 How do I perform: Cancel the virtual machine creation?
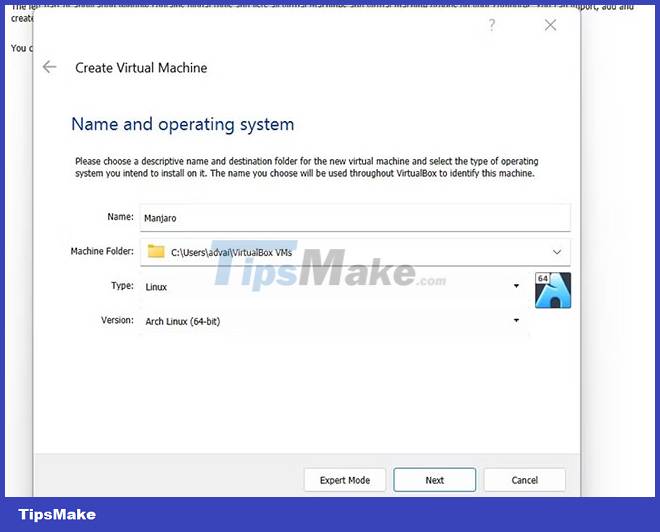click(524, 480)
